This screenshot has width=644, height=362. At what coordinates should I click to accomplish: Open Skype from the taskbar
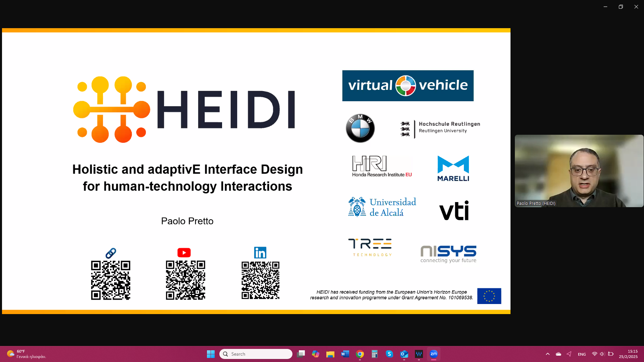[x=389, y=354]
